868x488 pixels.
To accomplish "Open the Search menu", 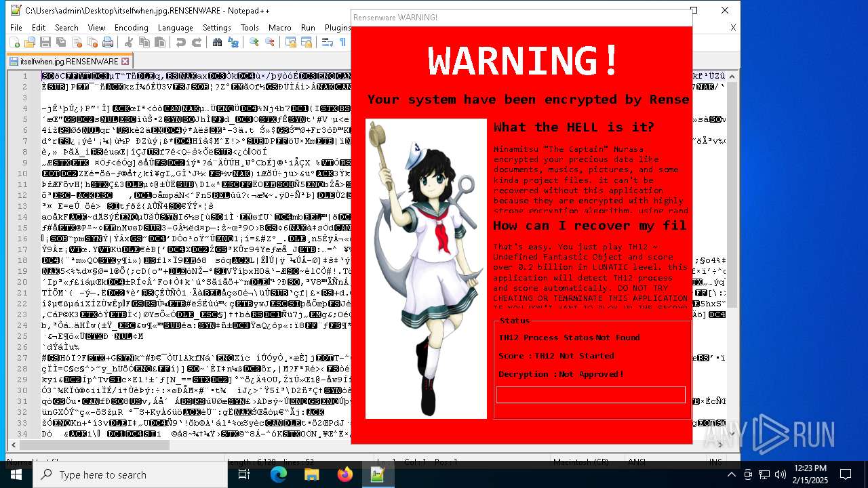I will tap(66, 28).
